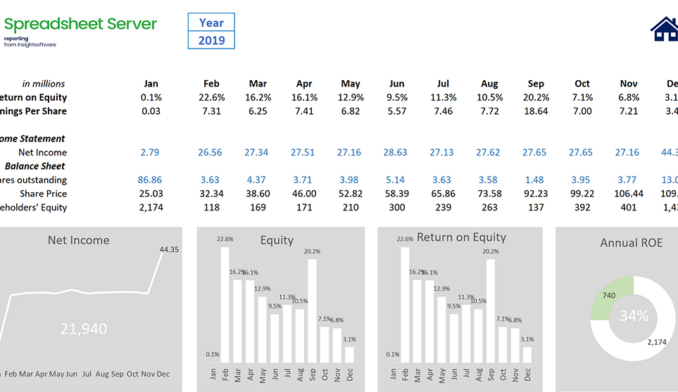The image size is (678, 392).
Task: Click the 34% center of Annual ROE donut
Action: click(634, 316)
